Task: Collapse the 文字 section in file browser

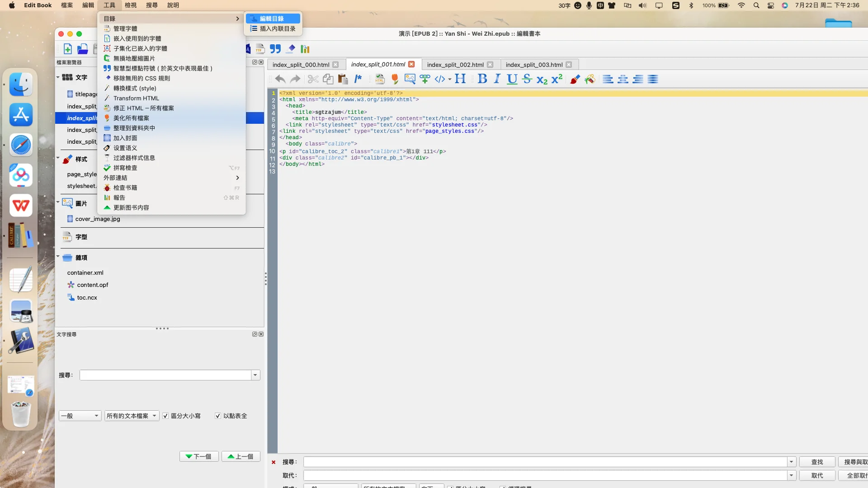Action: coord(58,77)
